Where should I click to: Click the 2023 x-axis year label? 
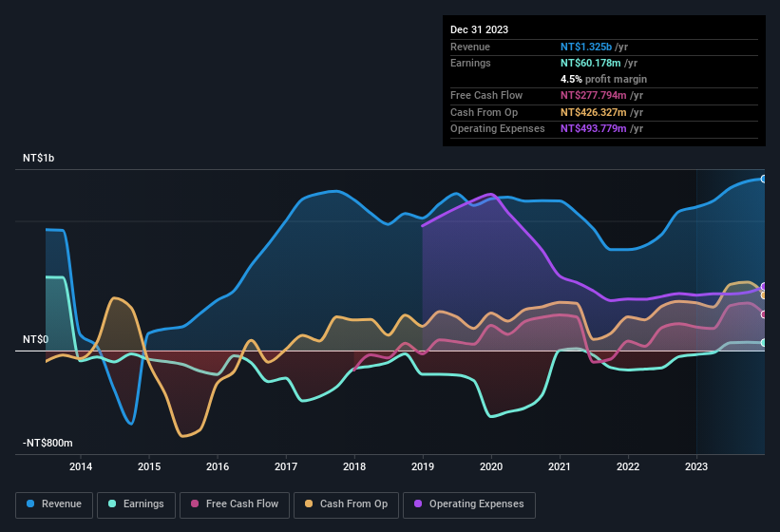696,466
